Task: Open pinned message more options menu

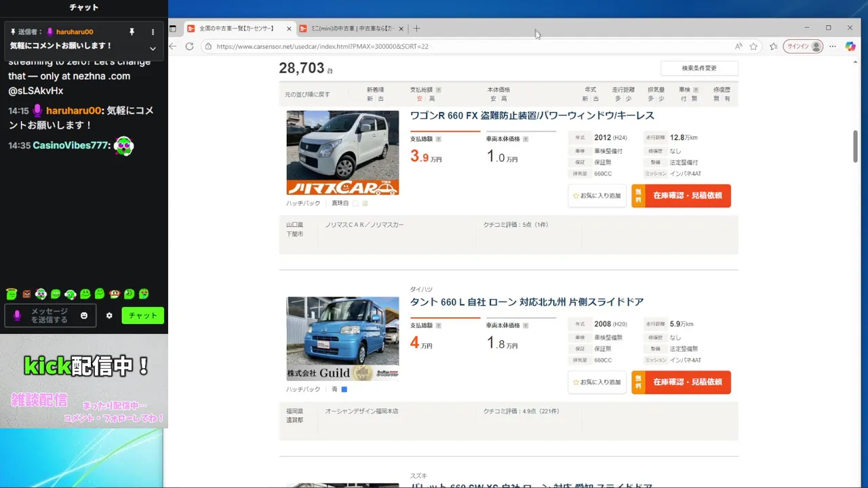Action: 153,32
